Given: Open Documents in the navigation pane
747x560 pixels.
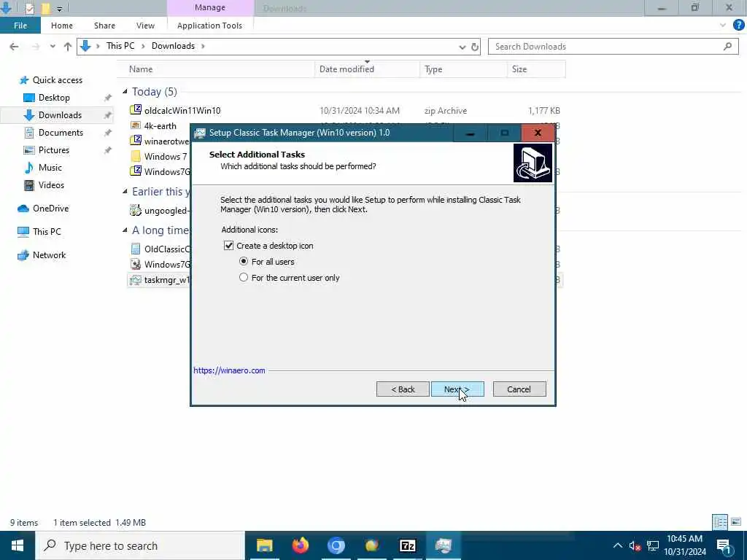Looking at the screenshot, I should [61, 133].
